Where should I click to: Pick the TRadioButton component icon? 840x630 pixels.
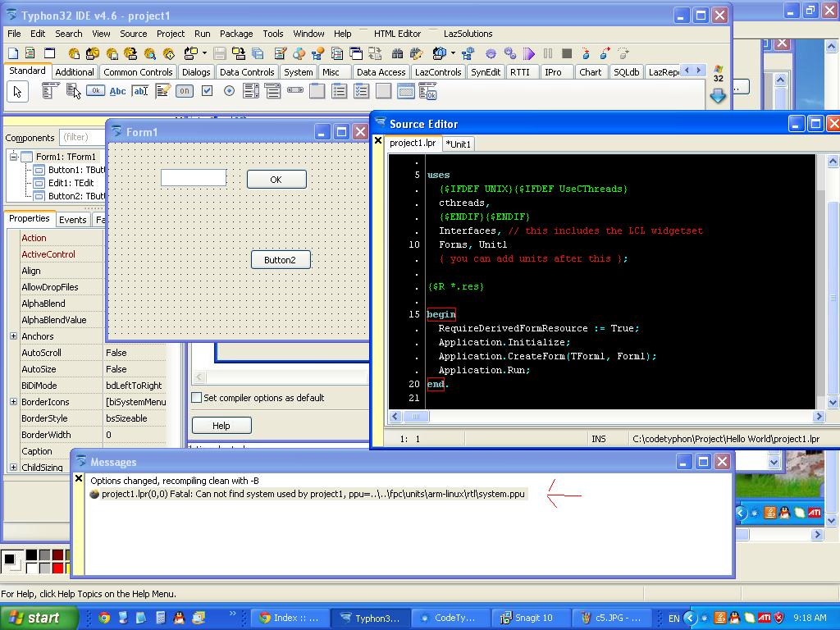(229, 91)
